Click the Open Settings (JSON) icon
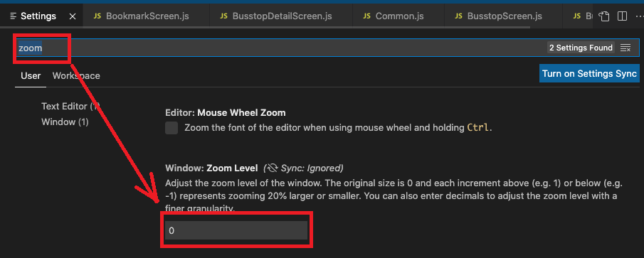The image size is (644, 258). click(603, 16)
